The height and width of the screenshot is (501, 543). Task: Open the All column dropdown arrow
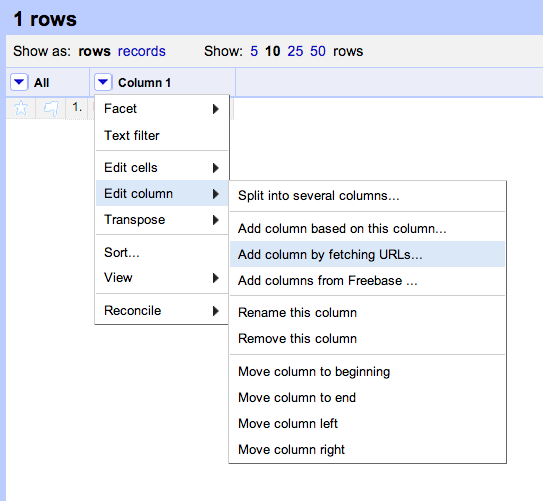pyautogui.click(x=19, y=82)
